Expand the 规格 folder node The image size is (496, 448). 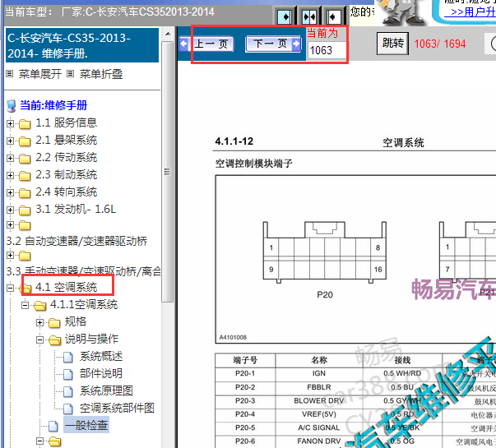39,322
